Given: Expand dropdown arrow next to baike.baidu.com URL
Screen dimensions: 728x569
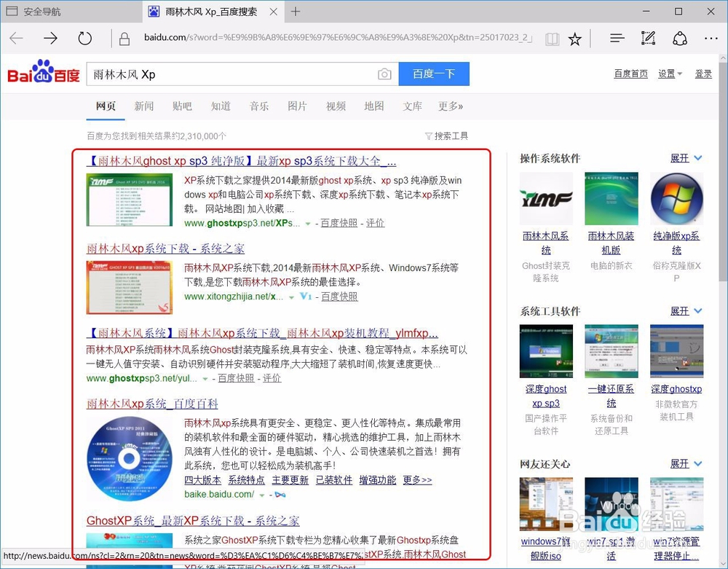Looking at the screenshot, I should tap(262, 495).
